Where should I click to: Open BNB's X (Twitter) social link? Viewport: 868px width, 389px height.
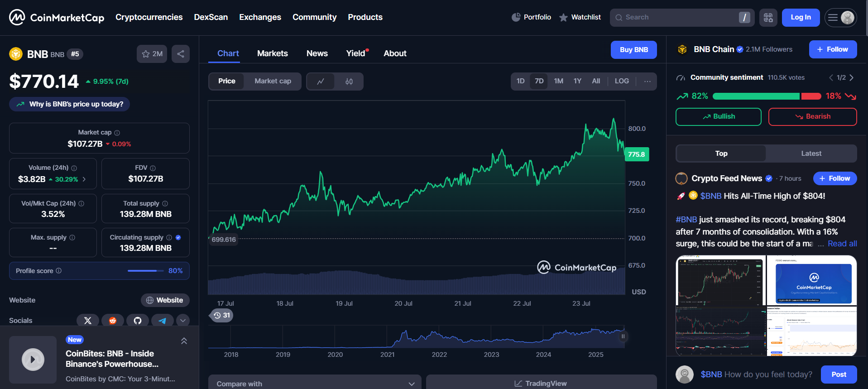tap(88, 321)
